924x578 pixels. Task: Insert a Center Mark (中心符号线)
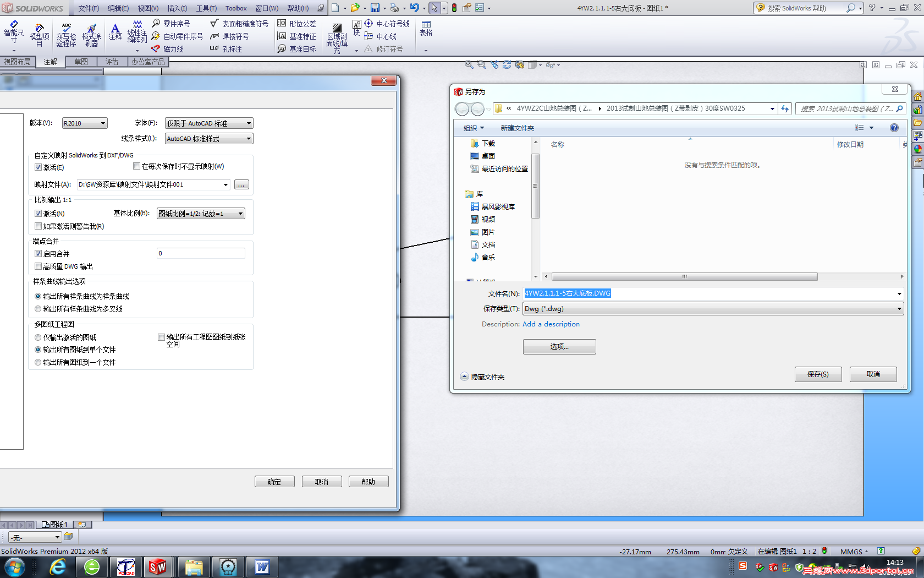tap(387, 23)
